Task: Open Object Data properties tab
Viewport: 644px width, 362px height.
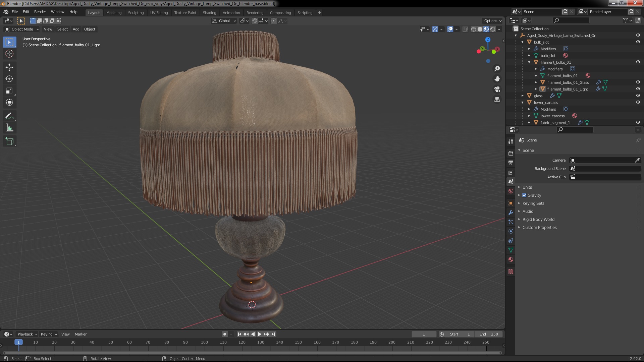Action: 511,250
